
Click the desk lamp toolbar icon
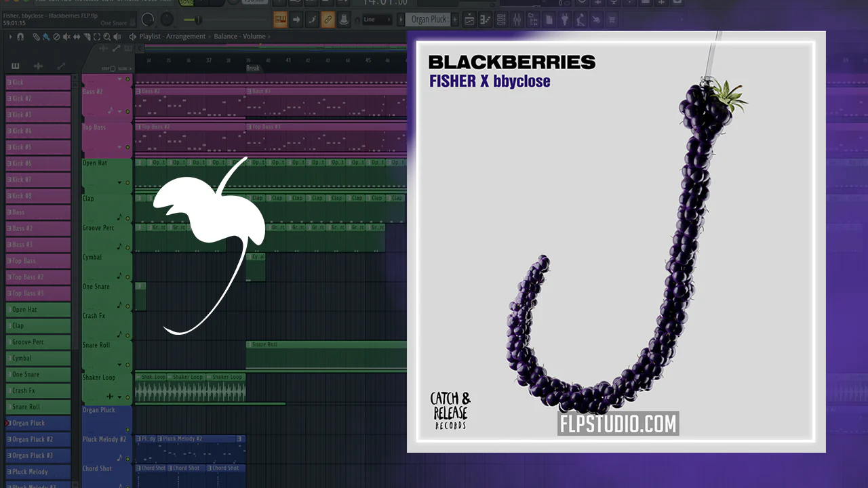(580, 20)
